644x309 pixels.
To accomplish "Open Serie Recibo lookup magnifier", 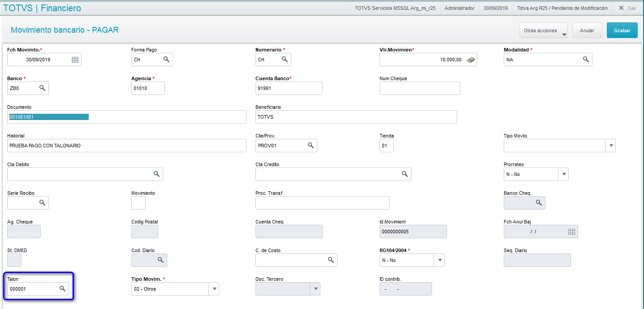I will (x=42, y=202).
